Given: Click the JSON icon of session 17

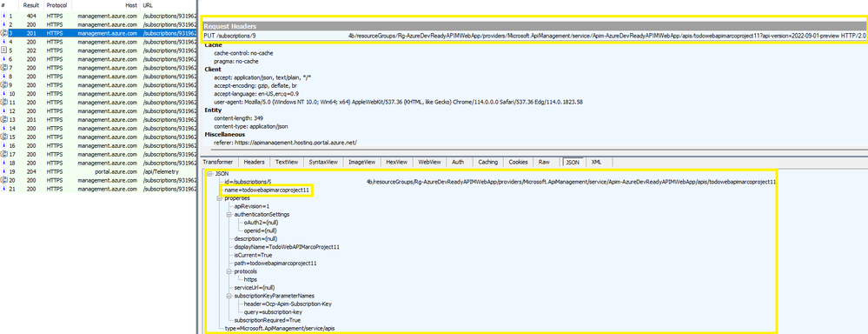Looking at the screenshot, I should (x=3, y=154).
